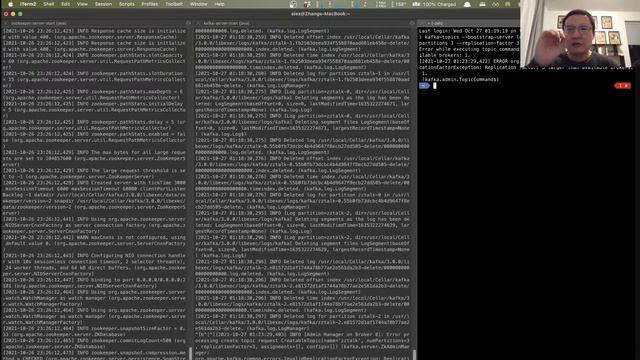The height and width of the screenshot is (360, 640).
Task: Open the Scripts menu
Action: point(127,4)
